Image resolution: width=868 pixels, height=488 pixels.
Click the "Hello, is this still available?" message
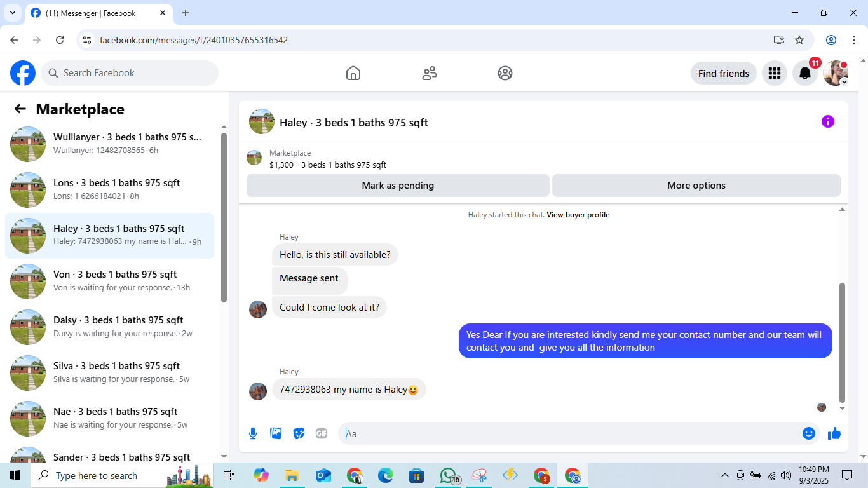pos(335,255)
